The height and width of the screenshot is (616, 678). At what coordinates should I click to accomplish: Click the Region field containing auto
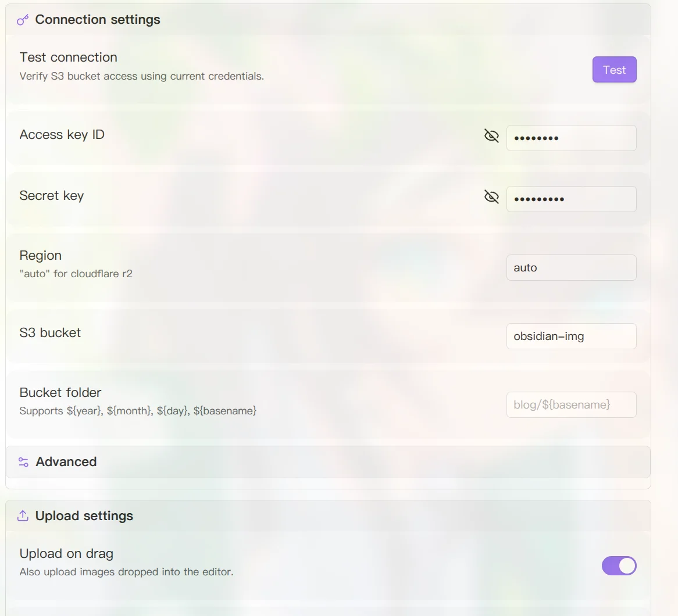click(571, 267)
